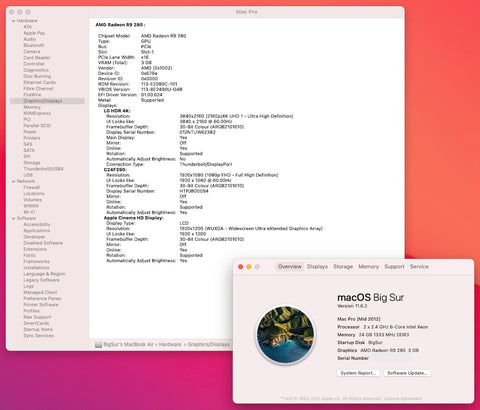
Task: Select Disc Burning entry
Action: [37, 76]
